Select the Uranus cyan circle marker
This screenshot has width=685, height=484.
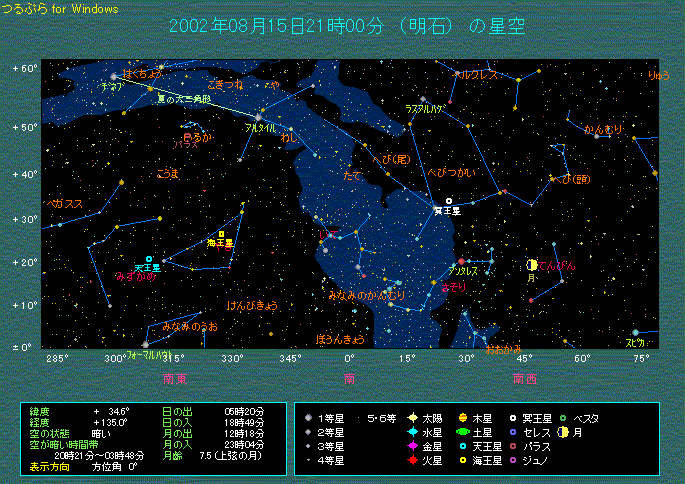point(148,259)
